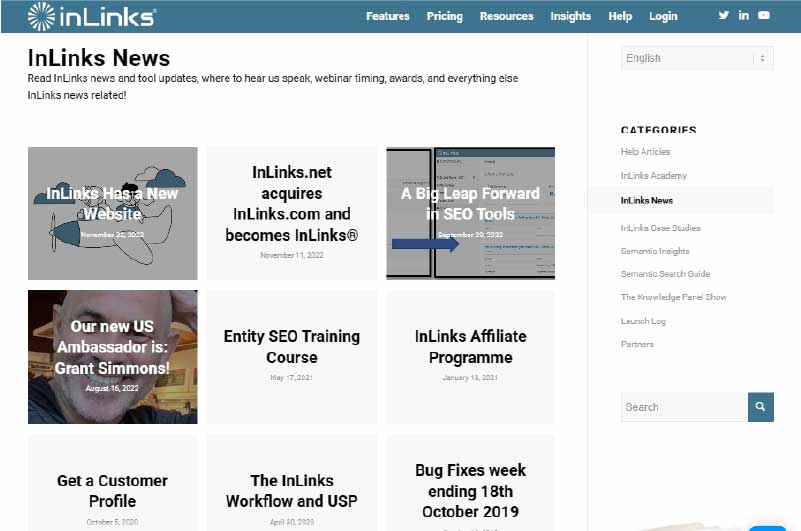Viewport: 801px width, 531px height.
Task: Open the LinkedIn icon in the header
Action: pos(744,15)
